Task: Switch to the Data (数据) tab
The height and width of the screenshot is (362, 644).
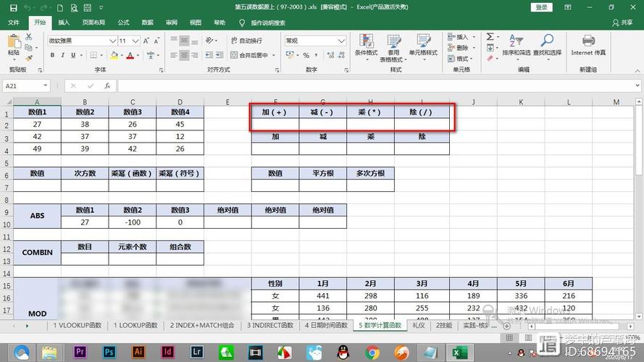Action: pos(148,22)
